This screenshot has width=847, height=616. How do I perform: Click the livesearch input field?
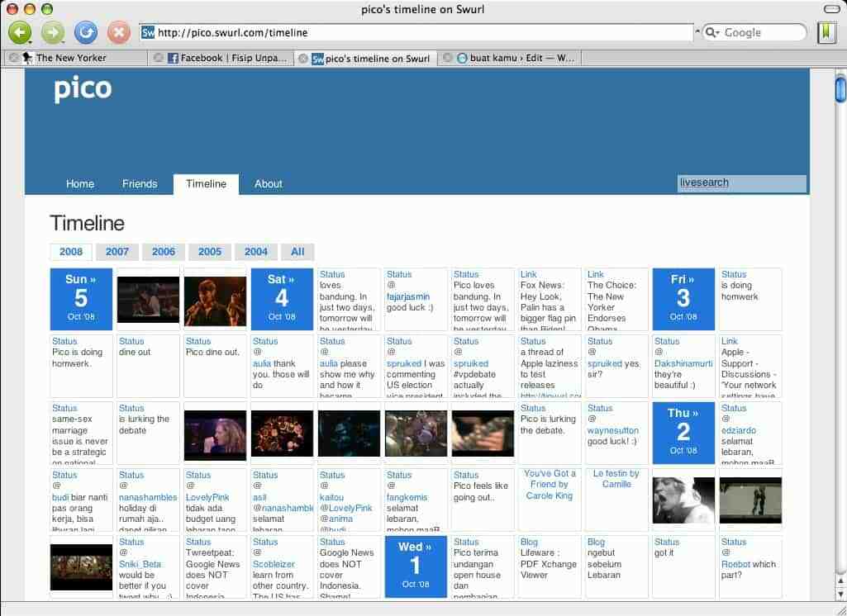tap(741, 183)
